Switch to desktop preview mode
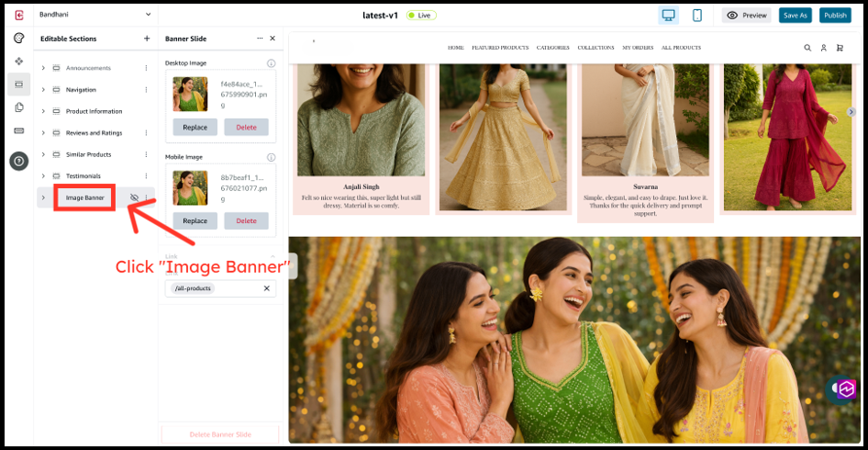The width and height of the screenshot is (868, 450). pos(668,16)
